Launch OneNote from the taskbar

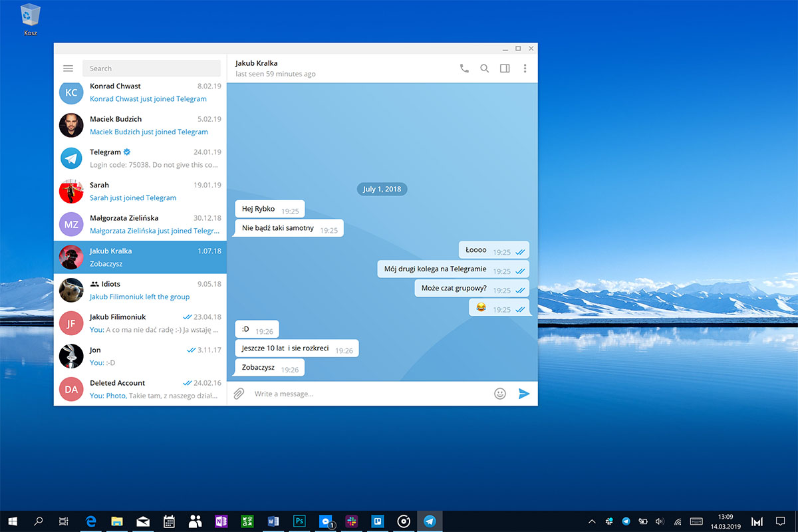(x=221, y=522)
